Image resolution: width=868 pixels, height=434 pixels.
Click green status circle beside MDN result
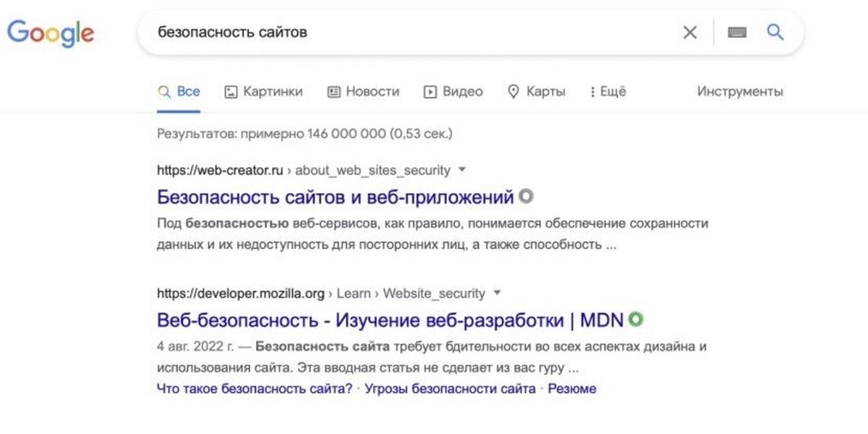tap(636, 319)
